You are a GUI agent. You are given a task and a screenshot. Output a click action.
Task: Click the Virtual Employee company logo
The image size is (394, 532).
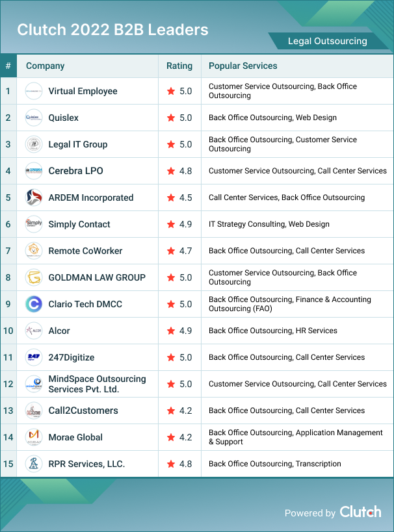[34, 91]
